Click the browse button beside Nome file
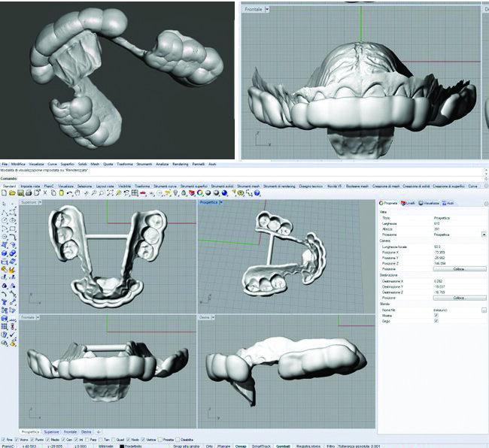489x448 pixels. click(x=484, y=309)
